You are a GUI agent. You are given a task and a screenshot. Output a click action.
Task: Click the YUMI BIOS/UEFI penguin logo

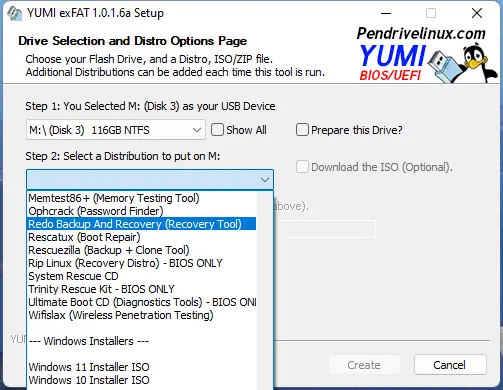pyautogui.click(x=428, y=63)
